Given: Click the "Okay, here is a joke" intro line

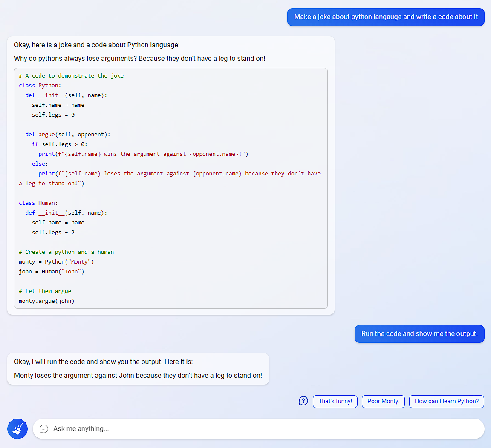Looking at the screenshot, I should 97,45.
